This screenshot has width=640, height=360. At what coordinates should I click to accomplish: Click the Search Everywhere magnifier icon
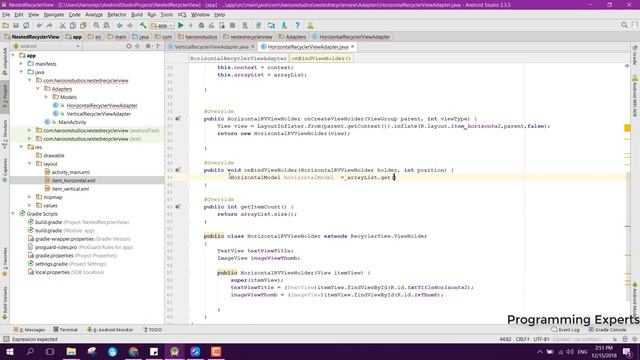(x=624, y=25)
